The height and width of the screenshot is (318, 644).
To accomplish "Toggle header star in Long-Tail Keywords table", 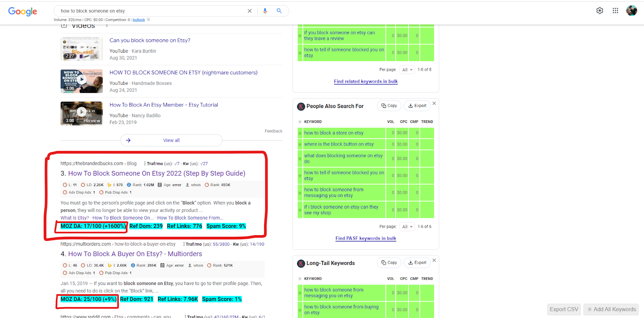I will (300, 279).
